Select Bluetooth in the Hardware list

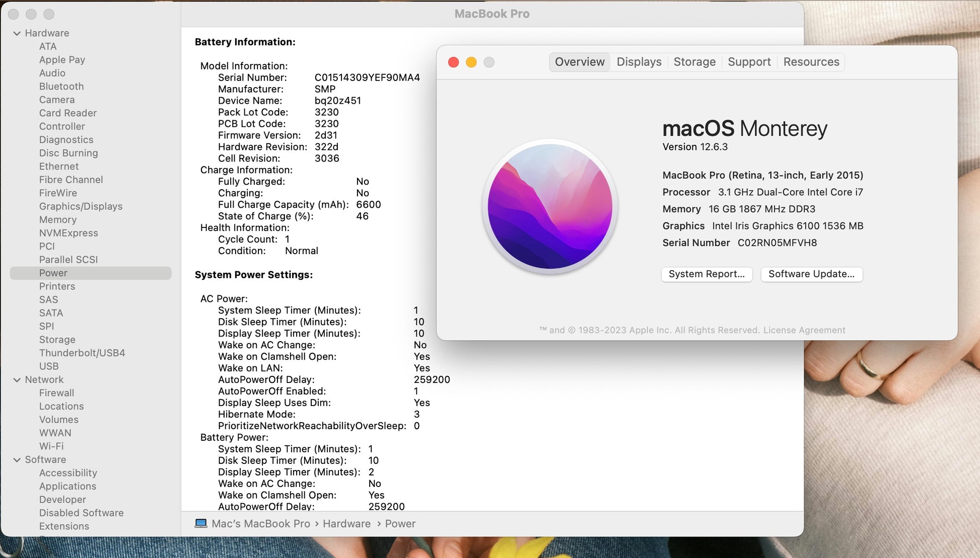coord(61,87)
